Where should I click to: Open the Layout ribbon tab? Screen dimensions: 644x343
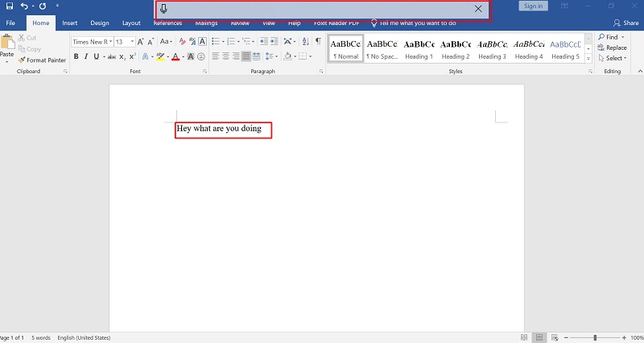click(131, 23)
